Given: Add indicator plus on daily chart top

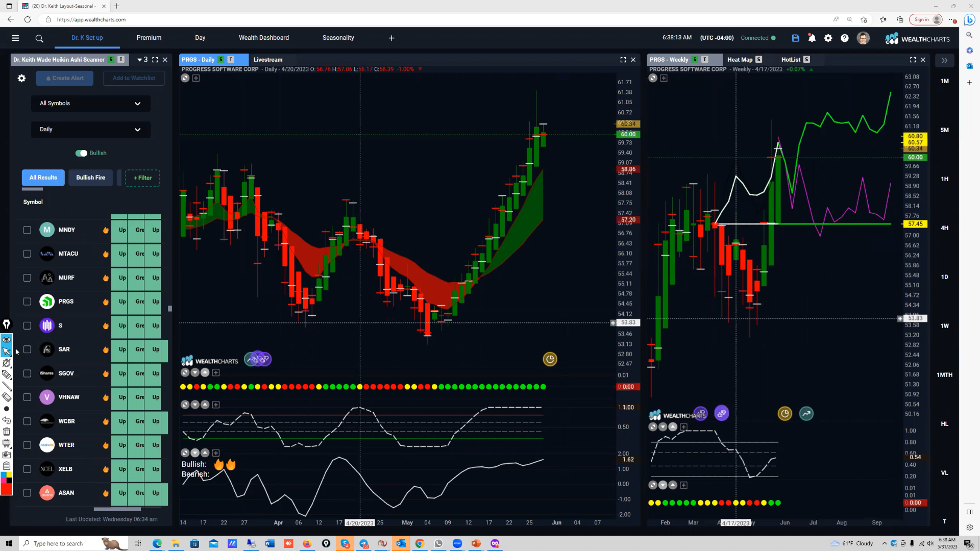Looking at the screenshot, I should [196, 78].
